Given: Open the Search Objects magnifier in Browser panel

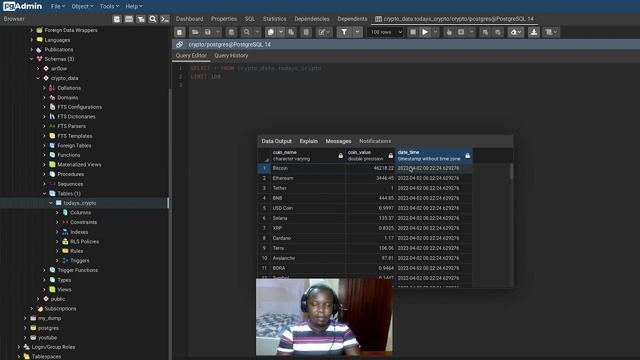Looking at the screenshot, I should tap(153, 19).
